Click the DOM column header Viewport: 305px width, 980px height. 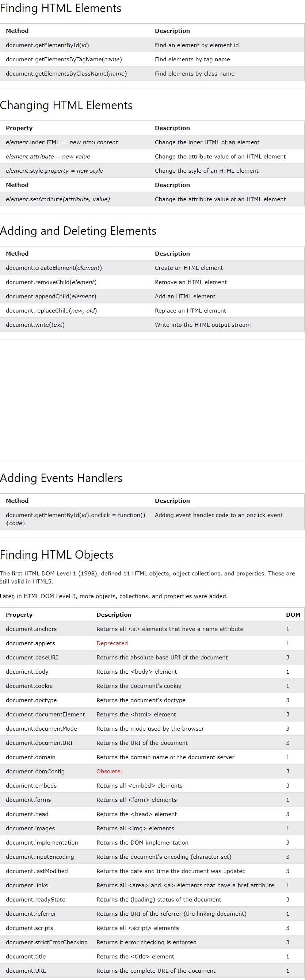tap(293, 615)
